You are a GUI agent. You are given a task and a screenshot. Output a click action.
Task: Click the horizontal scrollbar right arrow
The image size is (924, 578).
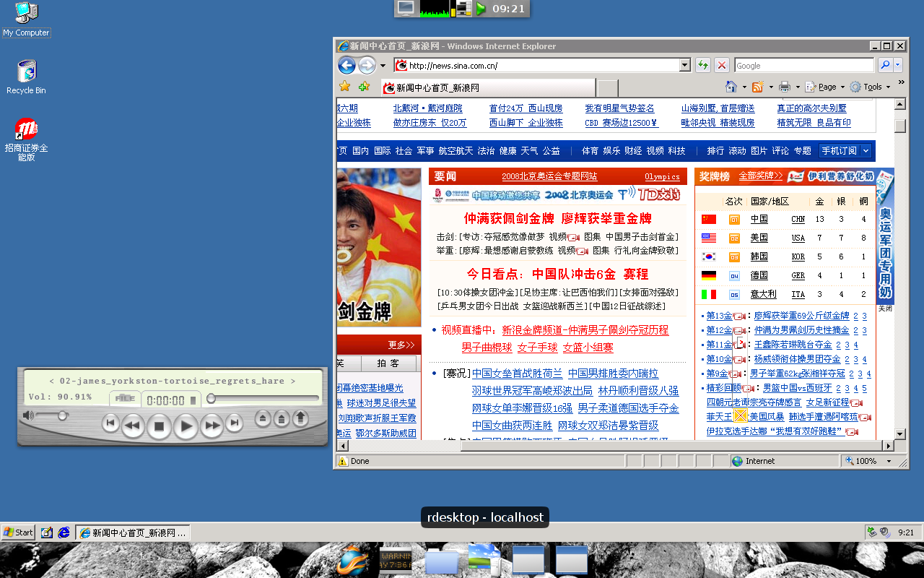pyautogui.click(x=887, y=446)
